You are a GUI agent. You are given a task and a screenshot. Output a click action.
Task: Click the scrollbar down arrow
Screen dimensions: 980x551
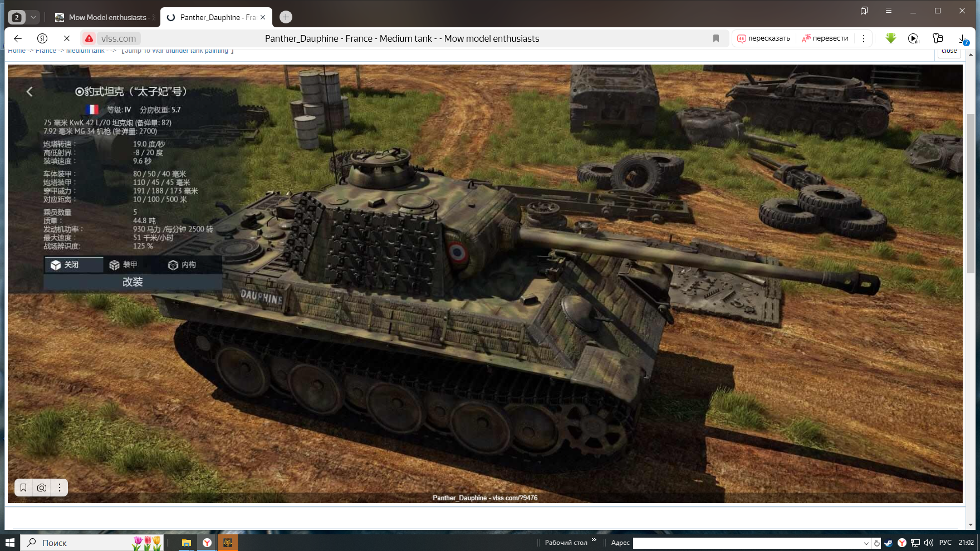coord(971,525)
